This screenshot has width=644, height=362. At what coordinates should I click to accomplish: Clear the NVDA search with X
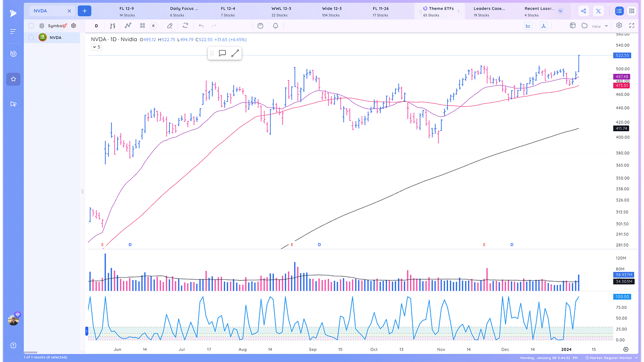coord(69,11)
